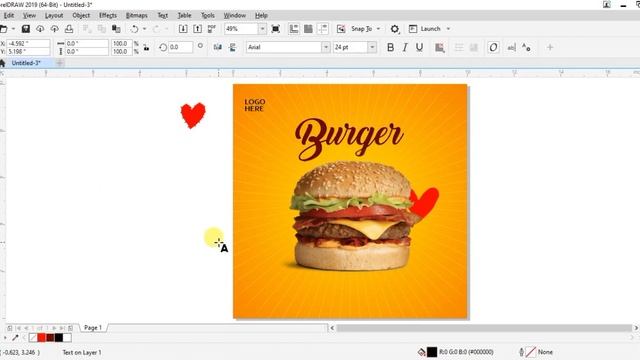Click the Save floppy disk icon

(x=26, y=29)
